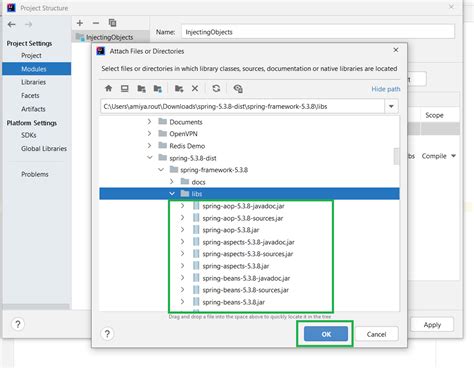Click the spring-aop-5.3.8-javadoc.jar file icon
The image size is (474, 368).
(196, 206)
